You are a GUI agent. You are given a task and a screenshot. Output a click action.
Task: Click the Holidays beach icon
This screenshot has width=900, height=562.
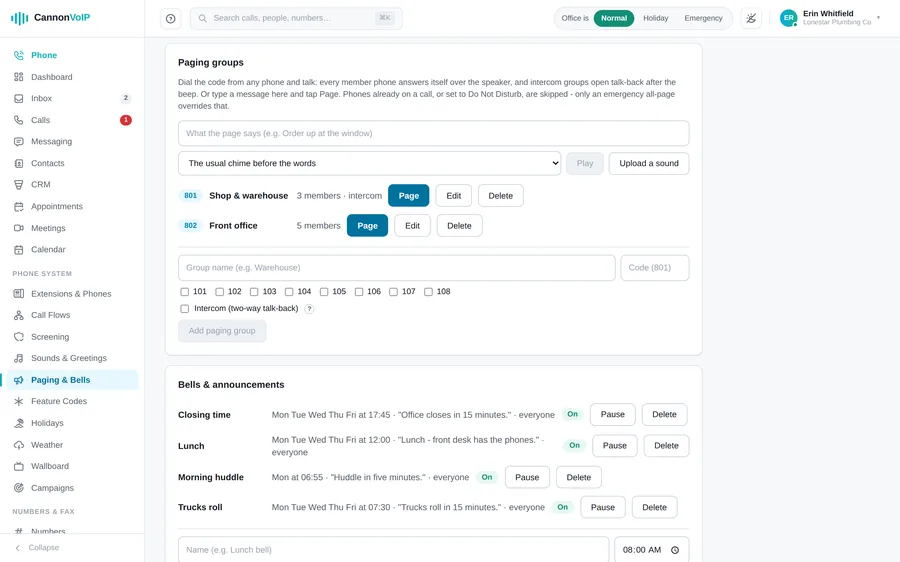click(x=19, y=423)
